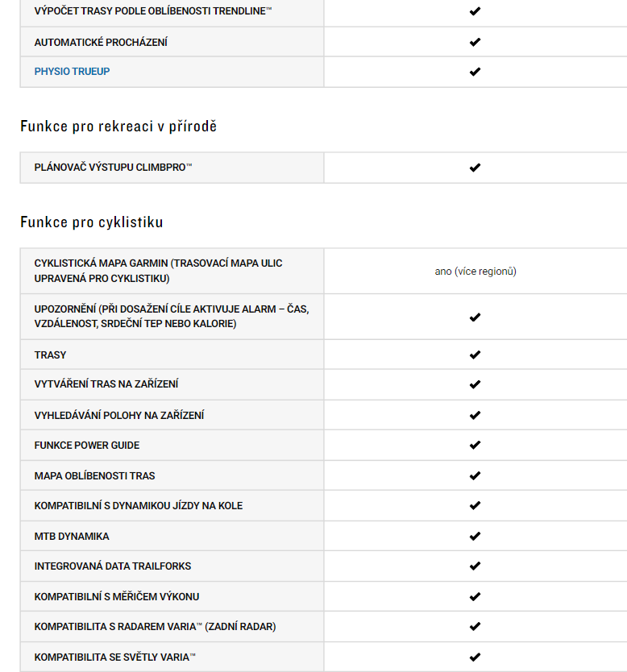Viewport: 627px width, 672px height.
Task: Click the 'Kompatibilní s měřičem výkonu' label
Action: (117, 596)
